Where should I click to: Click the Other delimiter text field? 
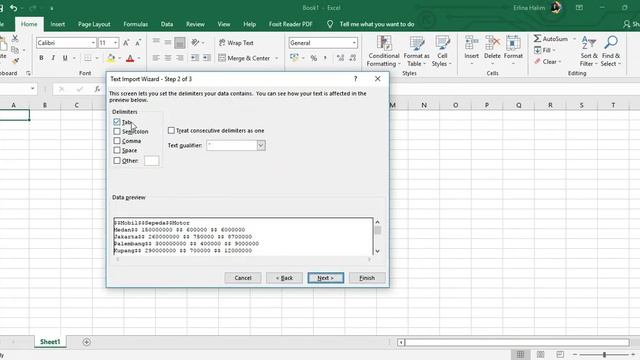click(151, 161)
